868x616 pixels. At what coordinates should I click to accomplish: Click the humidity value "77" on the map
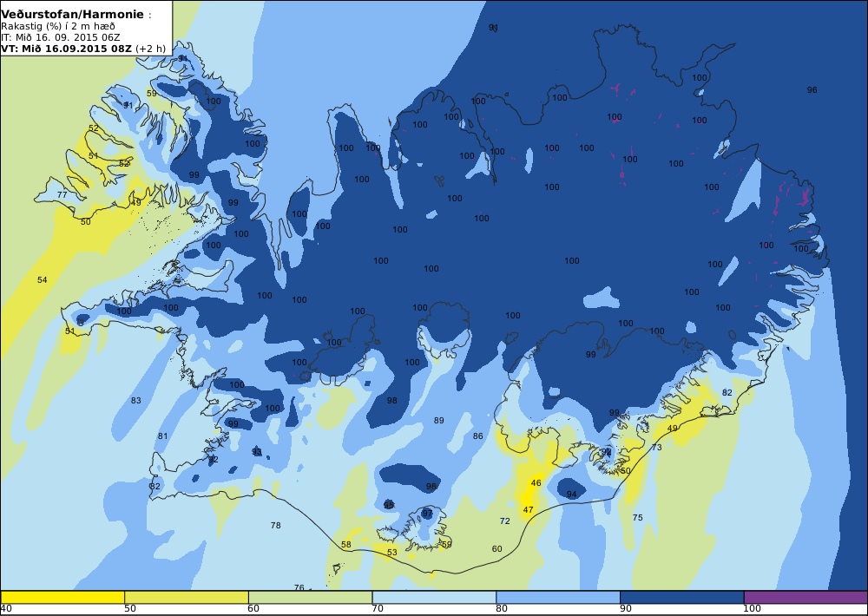click(x=62, y=195)
